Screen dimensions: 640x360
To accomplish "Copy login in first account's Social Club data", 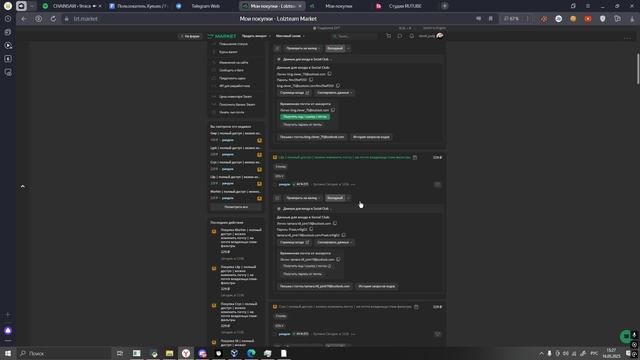I will click(329, 74).
